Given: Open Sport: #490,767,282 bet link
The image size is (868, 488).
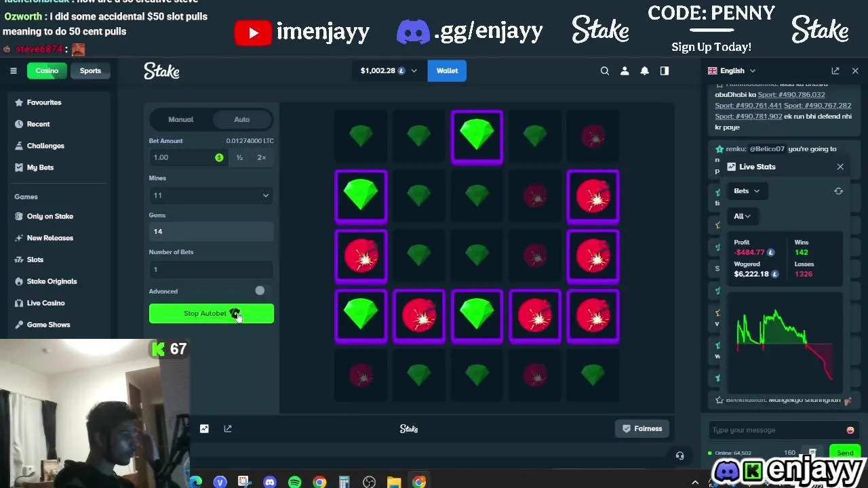Looking at the screenshot, I should click(818, 106).
